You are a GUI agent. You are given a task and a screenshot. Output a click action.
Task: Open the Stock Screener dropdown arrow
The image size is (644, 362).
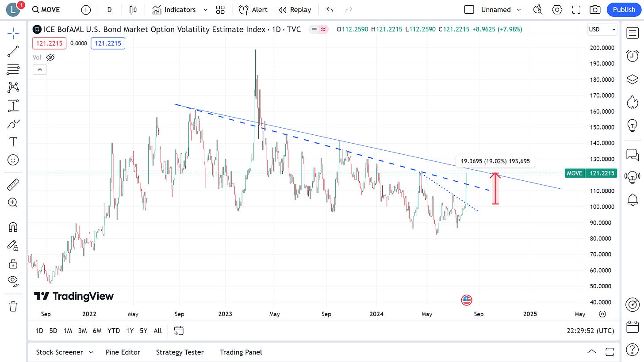[91, 352]
